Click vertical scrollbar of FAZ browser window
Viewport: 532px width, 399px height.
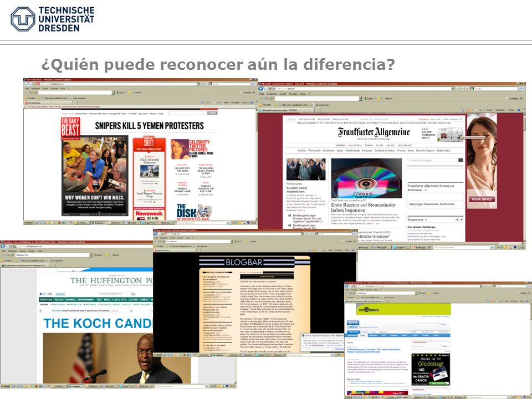[524, 178]
